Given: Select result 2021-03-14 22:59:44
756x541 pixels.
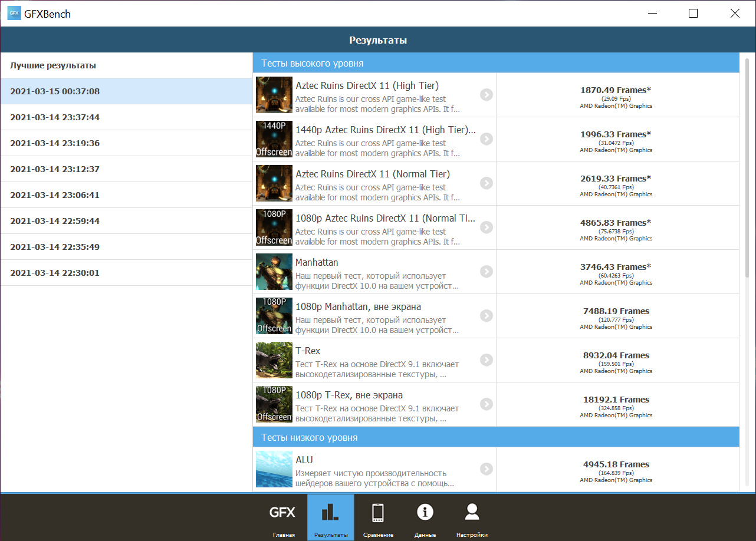Looking at the screenshot, I should [x=126, y=221].
